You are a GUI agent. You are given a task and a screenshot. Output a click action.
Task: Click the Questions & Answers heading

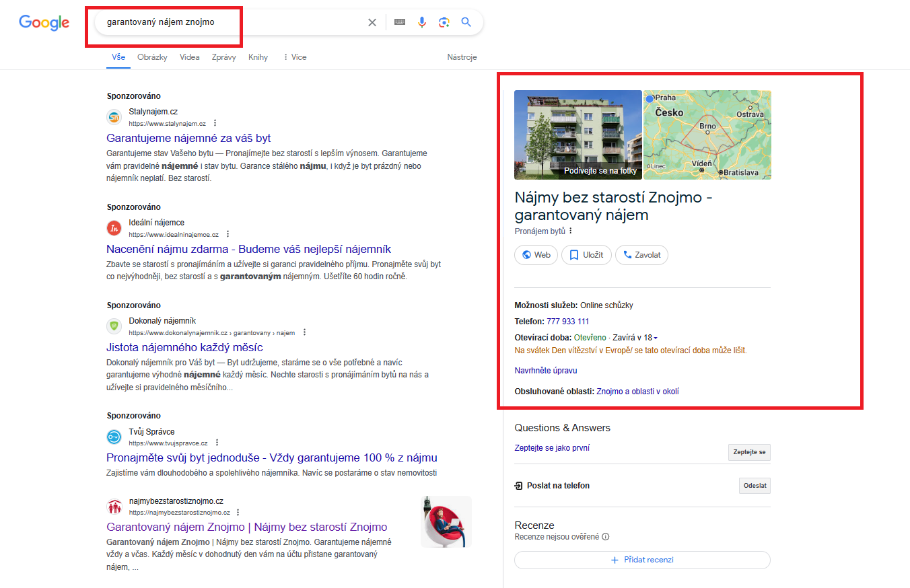pyautogui.click(x=562, y=428)
